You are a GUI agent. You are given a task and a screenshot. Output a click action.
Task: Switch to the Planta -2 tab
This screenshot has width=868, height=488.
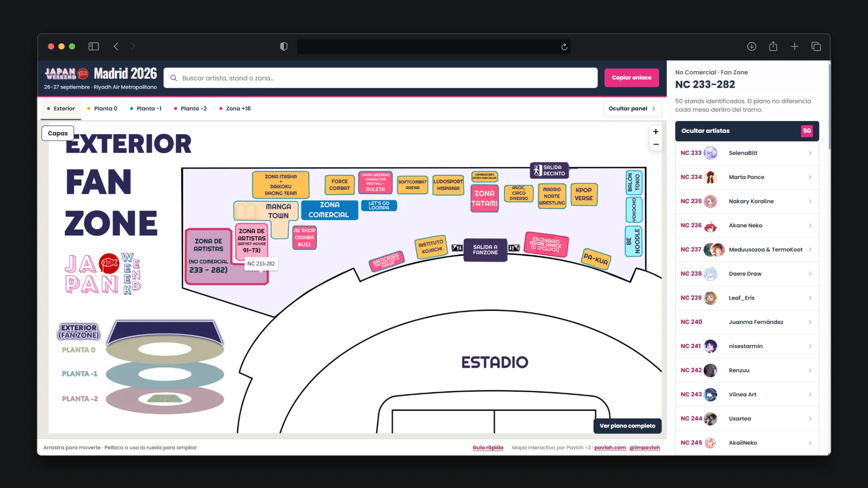190,108
